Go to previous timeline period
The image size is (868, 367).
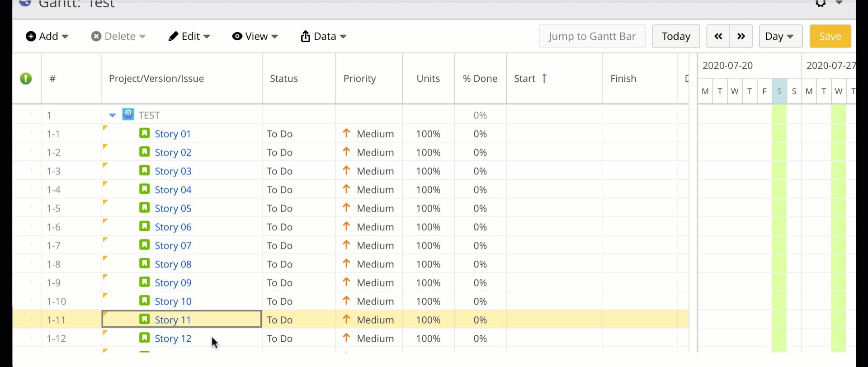(718, 36)
